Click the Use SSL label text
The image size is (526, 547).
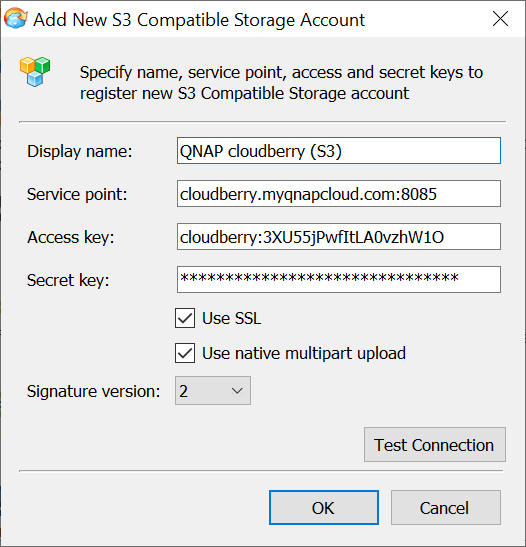point(232,318)
